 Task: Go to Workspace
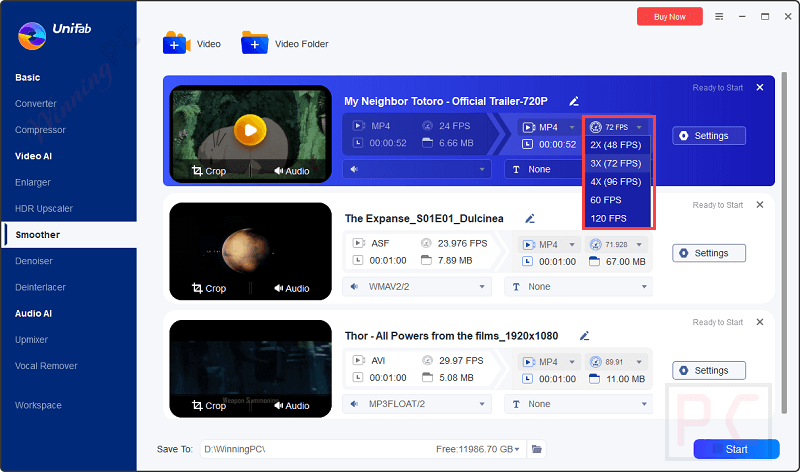point(38,405)
